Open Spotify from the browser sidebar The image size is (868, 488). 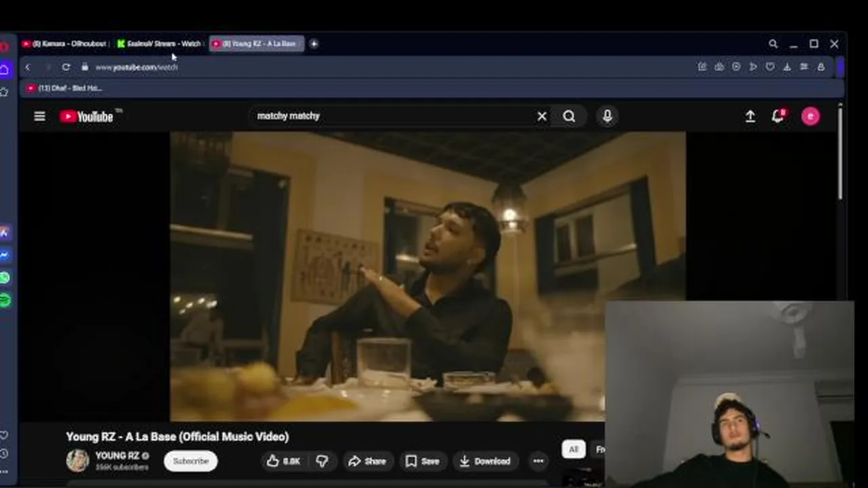pyautogui.click(x=5, y=300)
